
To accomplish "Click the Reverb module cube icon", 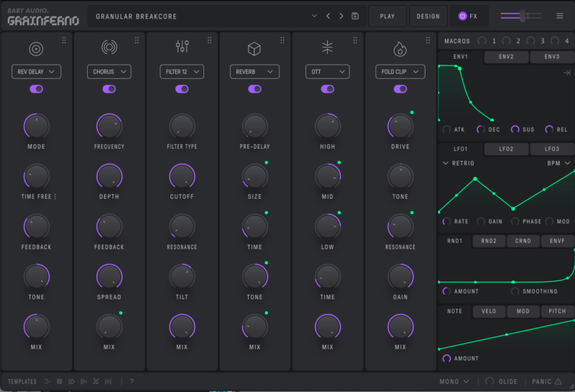I will (254, 48).
